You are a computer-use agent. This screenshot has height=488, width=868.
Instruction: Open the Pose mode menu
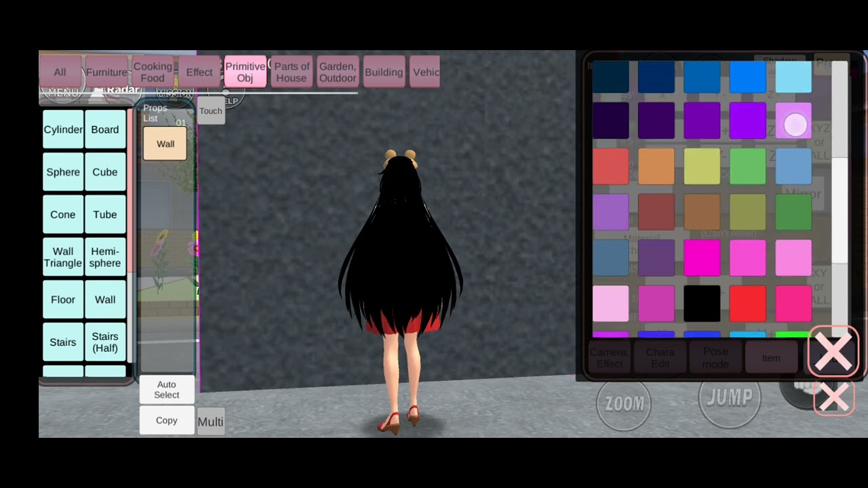point(715,358)
